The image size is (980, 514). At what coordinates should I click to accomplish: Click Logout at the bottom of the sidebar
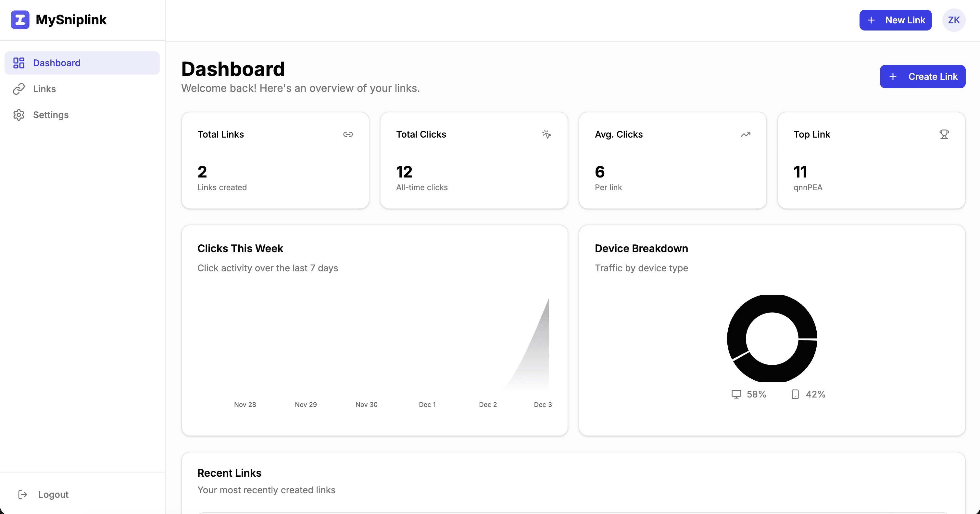point(53,494)
